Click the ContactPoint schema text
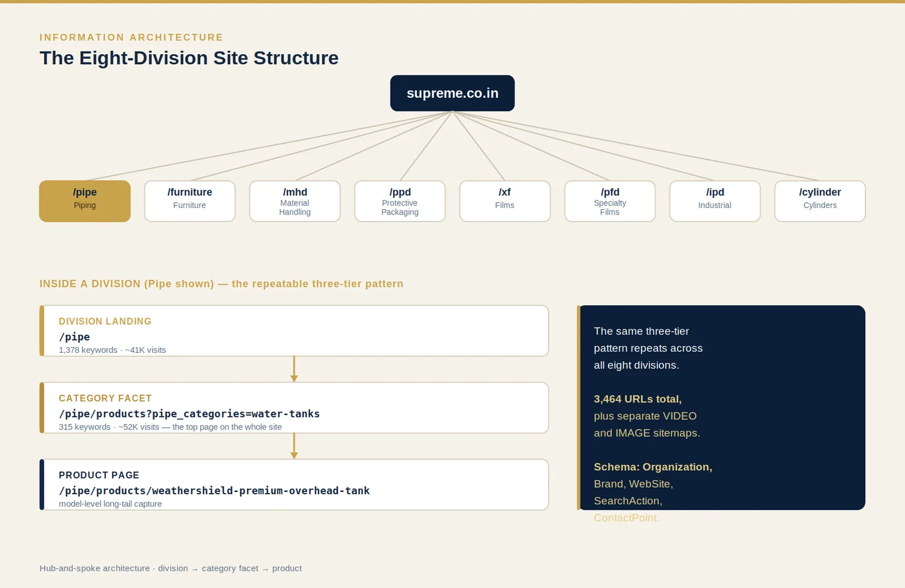 tap(626, 518)
